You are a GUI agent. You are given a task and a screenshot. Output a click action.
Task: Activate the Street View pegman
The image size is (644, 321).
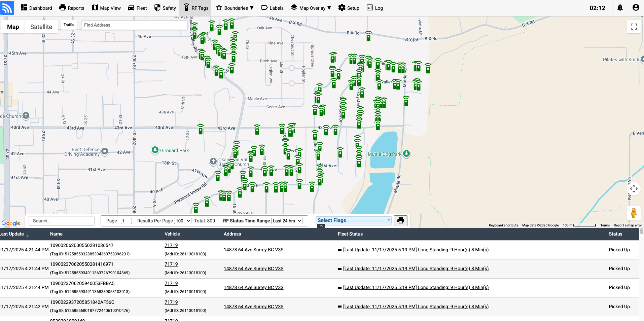click(x=634, y=213)
